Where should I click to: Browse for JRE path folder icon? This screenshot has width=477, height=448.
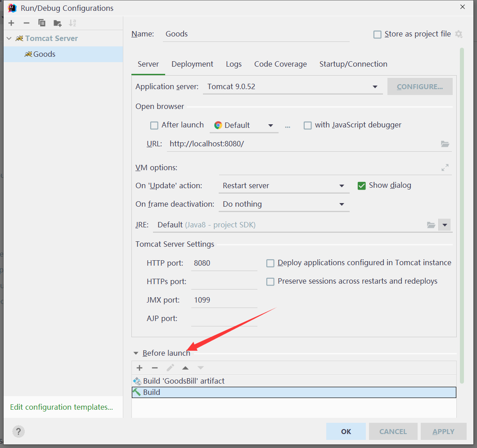[x=431, y=225]
